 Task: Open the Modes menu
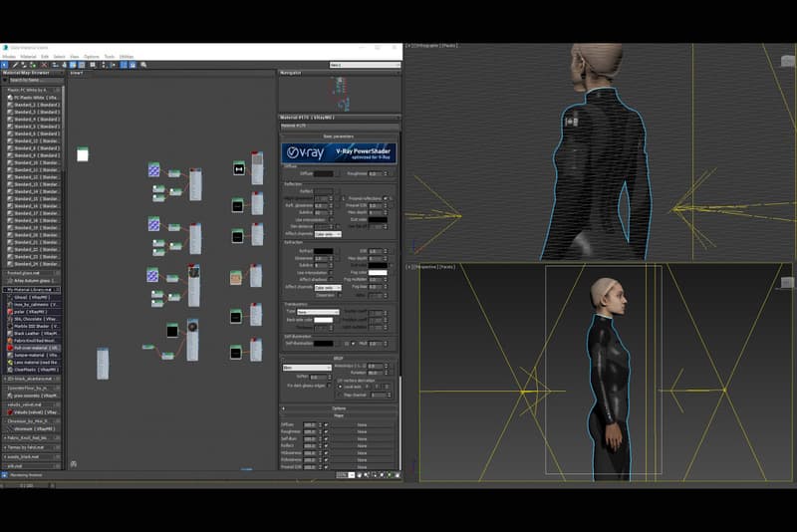tap(9, 57)
